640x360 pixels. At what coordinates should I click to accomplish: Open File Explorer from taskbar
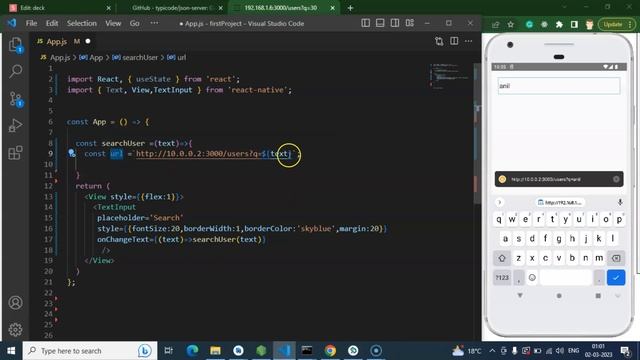(216, 351)
